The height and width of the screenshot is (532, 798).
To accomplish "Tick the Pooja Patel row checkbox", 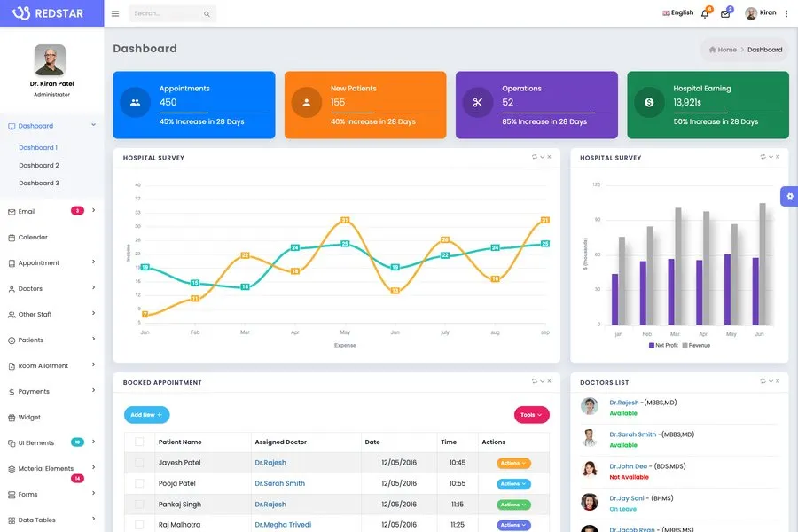I will click(x=139, y=483).
